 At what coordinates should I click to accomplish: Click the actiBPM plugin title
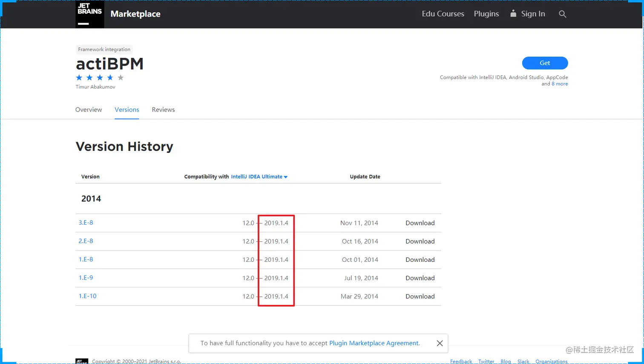[109, 64]
